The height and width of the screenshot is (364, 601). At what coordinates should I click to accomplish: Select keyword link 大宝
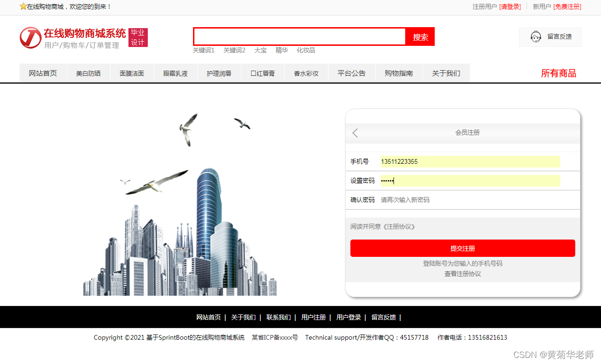point(260,50)
